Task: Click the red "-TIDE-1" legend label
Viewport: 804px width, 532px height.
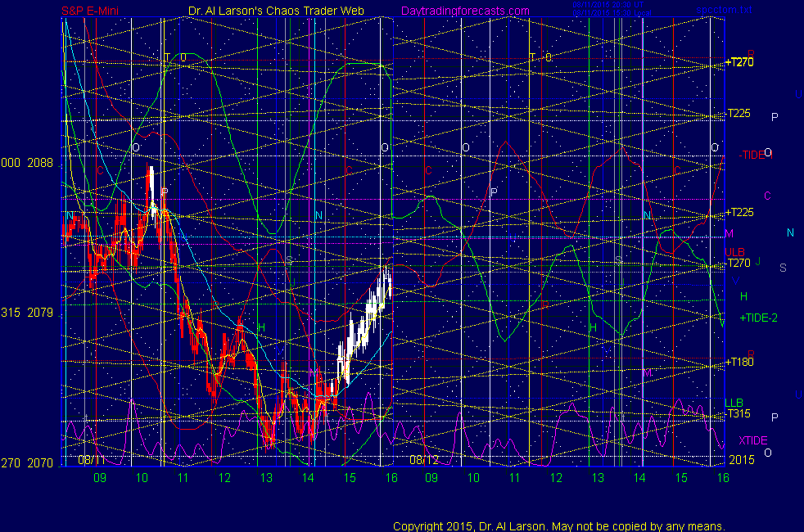Action: tap(756, 155)
